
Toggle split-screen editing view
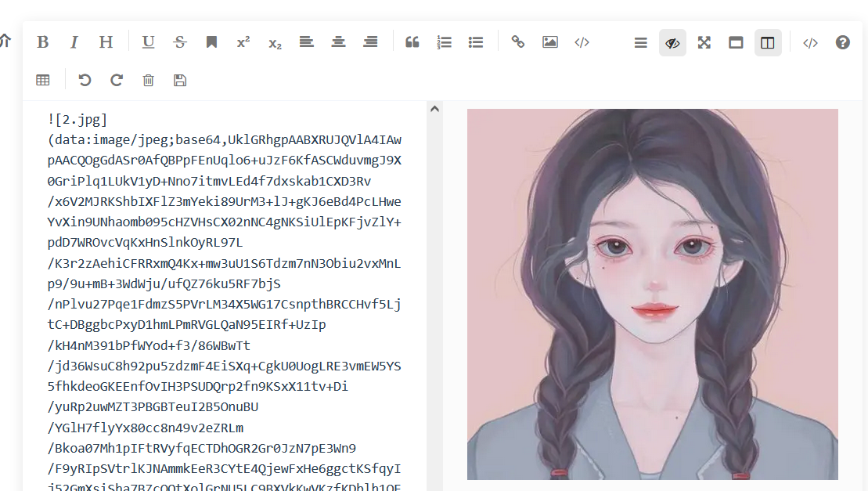pyautogui.click(x=768, y=42)
